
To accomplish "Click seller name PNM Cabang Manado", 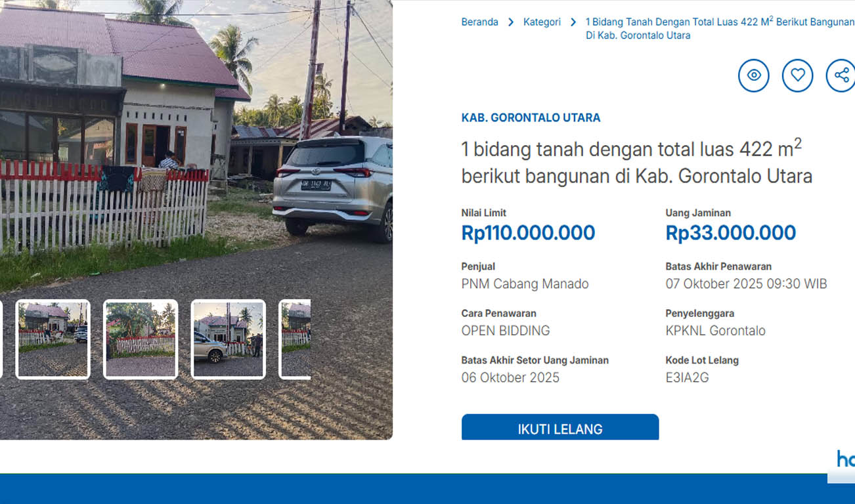I will [x=525, y=284].
